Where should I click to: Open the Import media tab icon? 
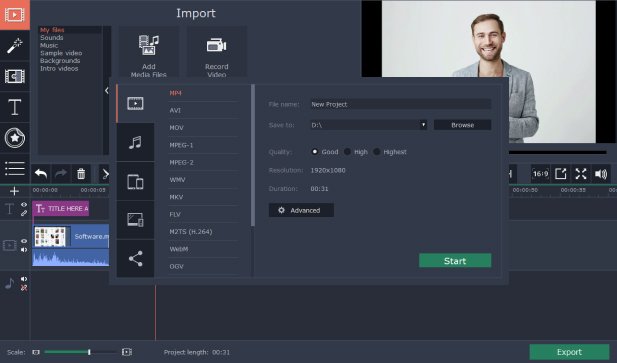(x=15, y=15)
